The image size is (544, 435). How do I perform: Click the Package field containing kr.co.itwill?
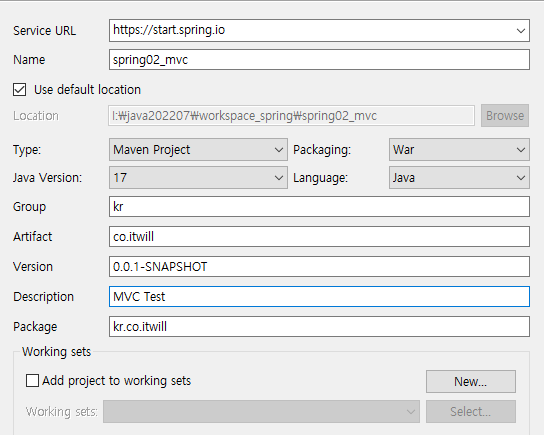319,326
